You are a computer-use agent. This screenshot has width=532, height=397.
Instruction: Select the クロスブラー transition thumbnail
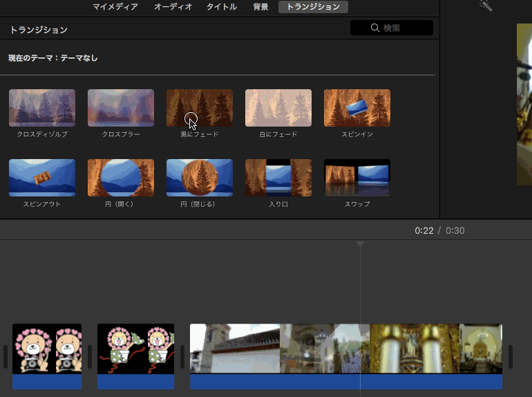tap(121, 108)
